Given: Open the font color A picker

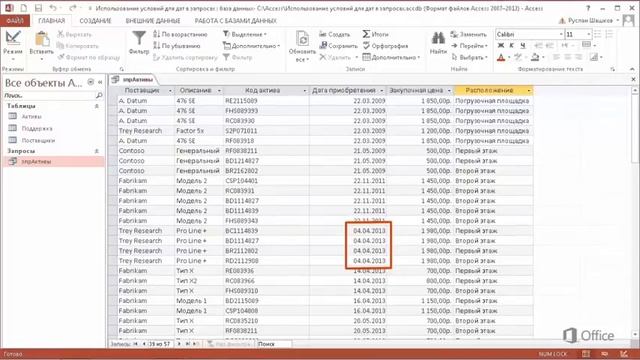Looking at the screenshot, I should point(501,58).
